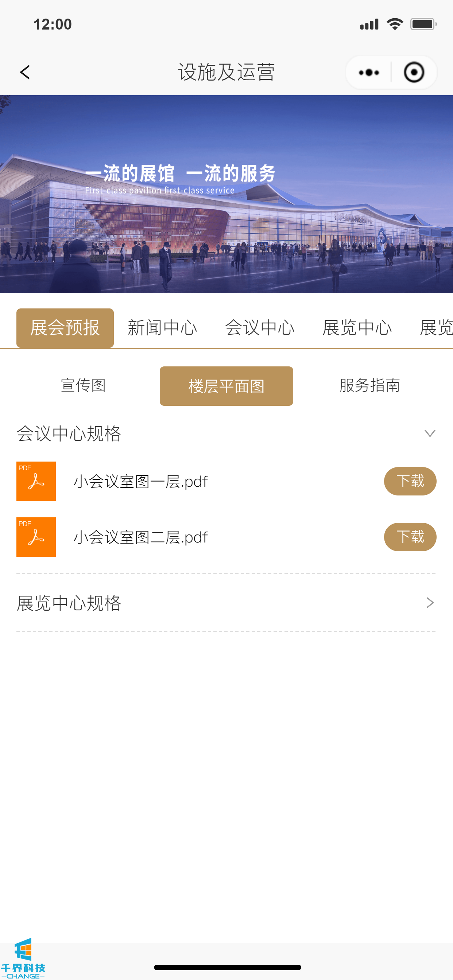Expand the 展览中心规格 section
453x980 pixels.
(x=430, y=603)
